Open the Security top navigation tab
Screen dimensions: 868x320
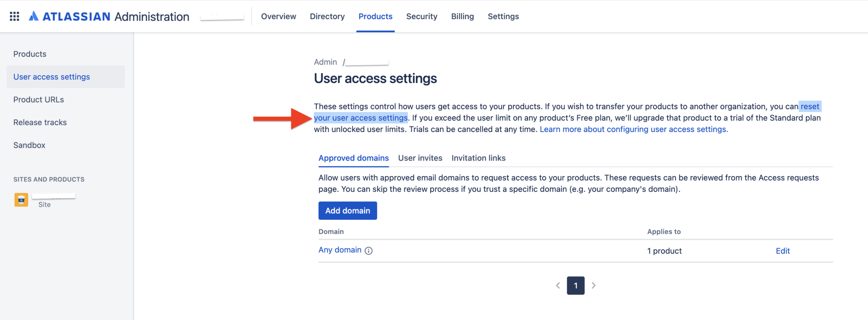pos(422,16)
